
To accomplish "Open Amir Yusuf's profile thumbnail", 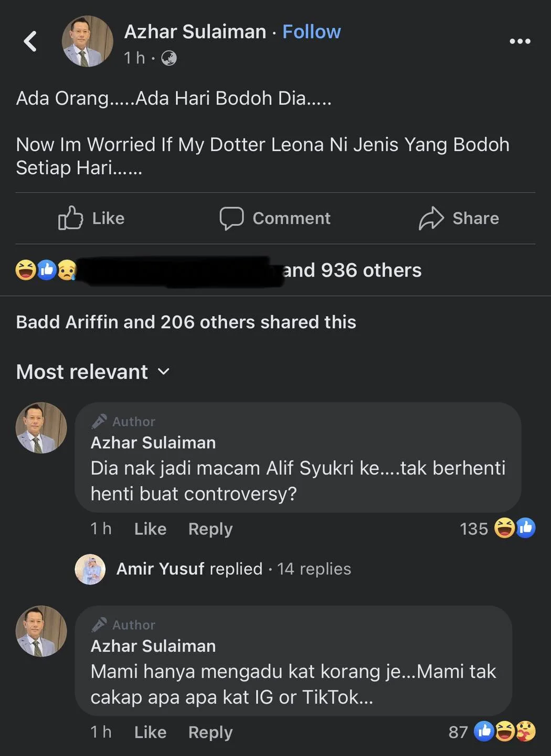I will pos(90,569).
